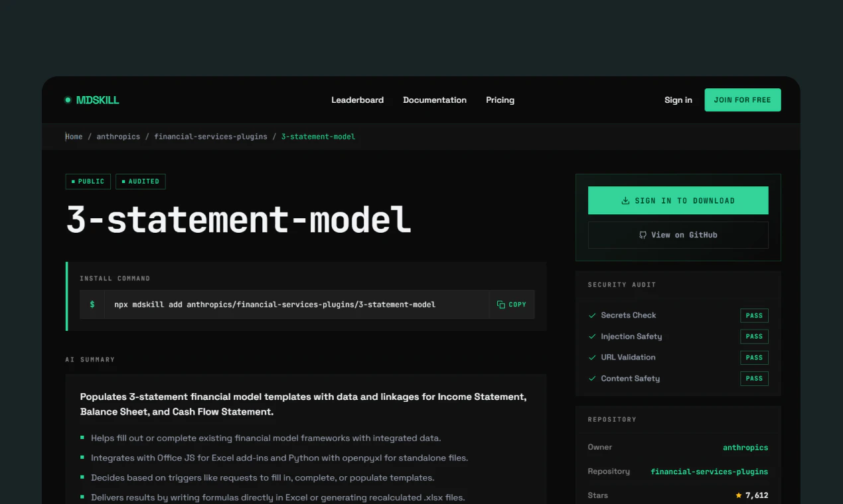
Task: Click the 'Populates 3-statement financial model' summary
Action: pyautogui.click(x=303, y=405)
